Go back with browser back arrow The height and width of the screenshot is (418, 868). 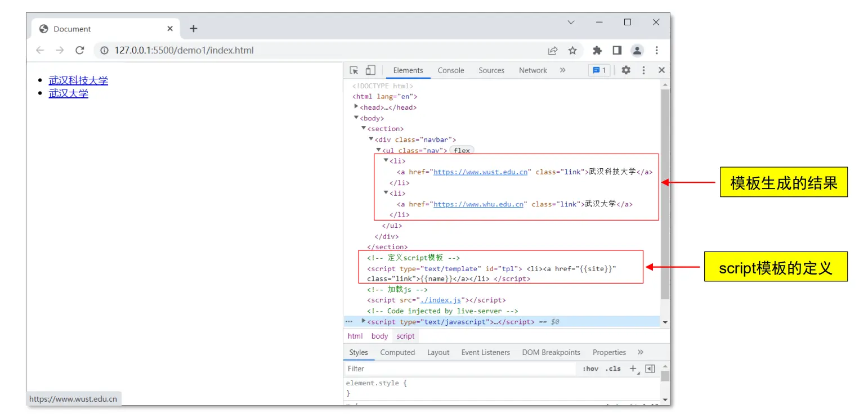(40, 50)
